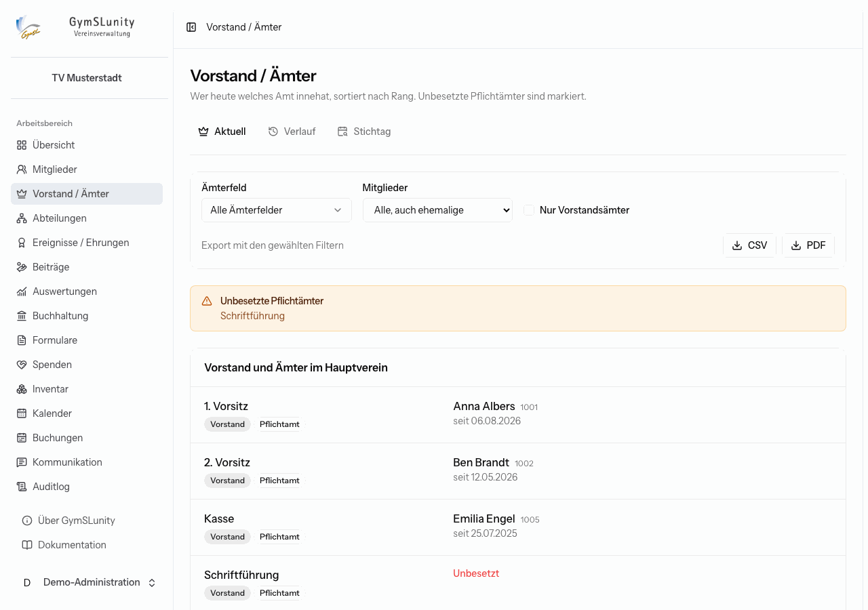Click the Spenden heart icon
This screenshot has height=610, width=868.
(x=22, y=365)
